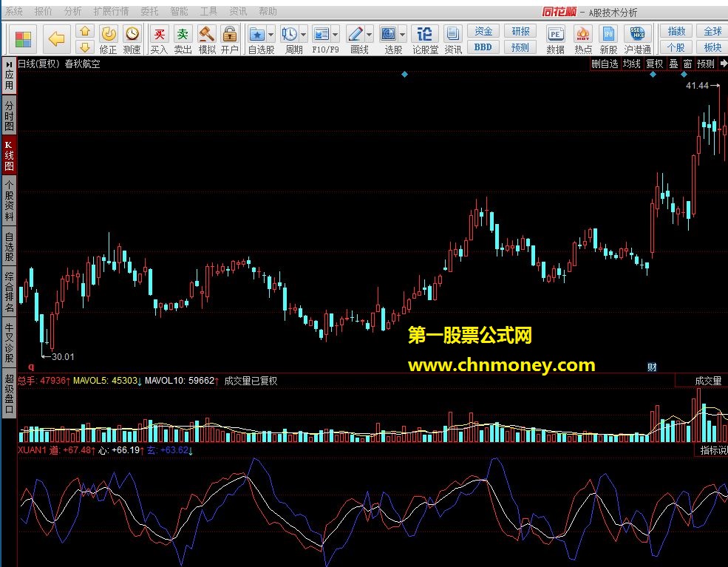Go back with the yellow left arrow
The width and height of the screenshot is (728, 567).
[57, 39]
